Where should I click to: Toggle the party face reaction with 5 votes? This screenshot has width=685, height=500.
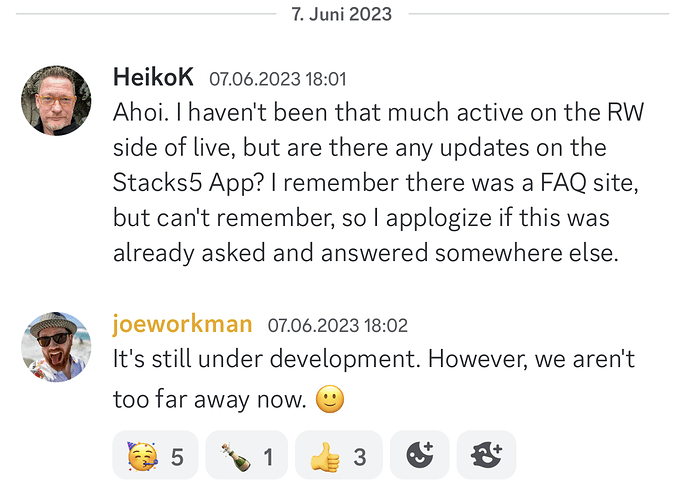click(x=155, y=455)
